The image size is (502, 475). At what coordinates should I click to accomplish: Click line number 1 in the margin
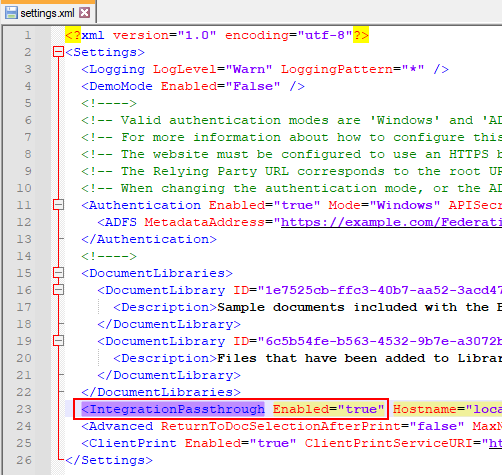[28, 35]
